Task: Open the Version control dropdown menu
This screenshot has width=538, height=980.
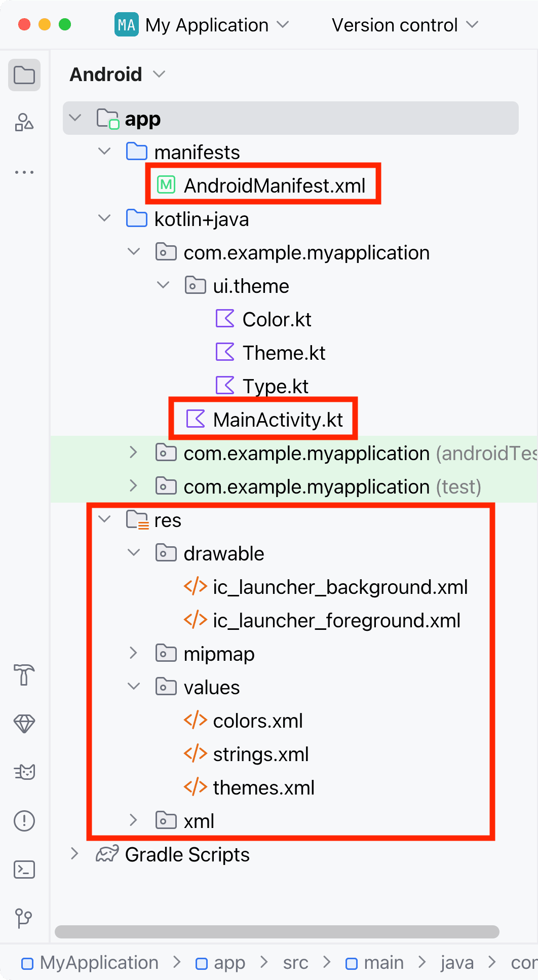Action: 404,25
